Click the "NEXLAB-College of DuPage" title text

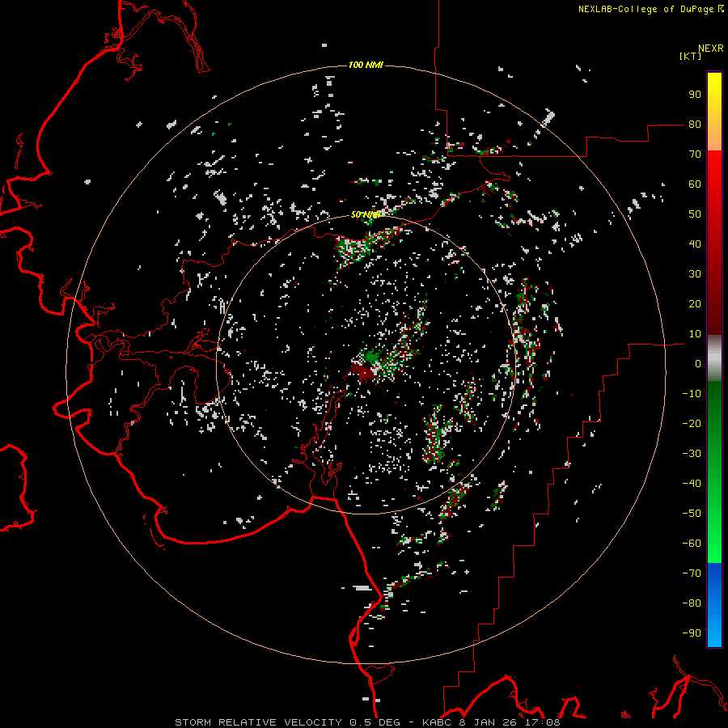coord(645,9)
